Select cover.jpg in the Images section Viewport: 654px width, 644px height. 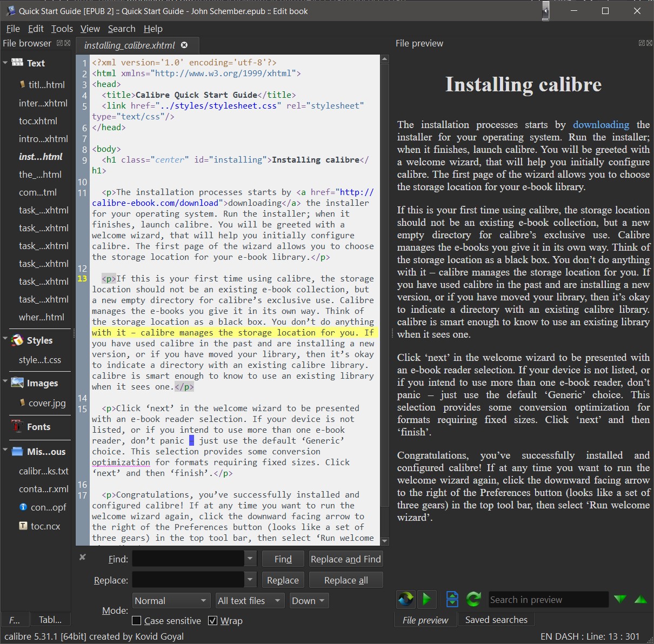pos(47,403)
